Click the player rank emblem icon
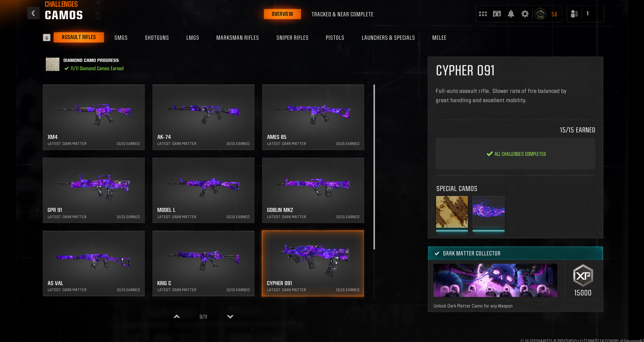This screenshot has width=644, height=342. pyautogui.click(x=540, y=14)
